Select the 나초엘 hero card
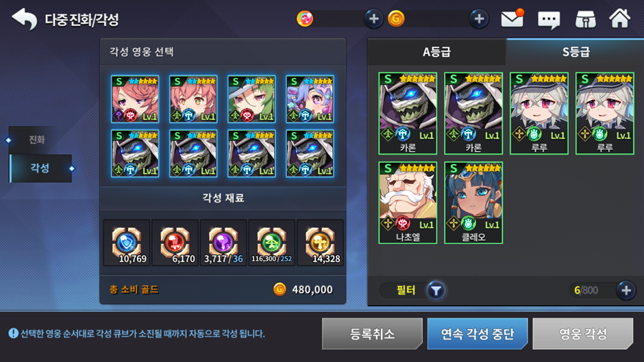644x362 pixels. point(408,203)
